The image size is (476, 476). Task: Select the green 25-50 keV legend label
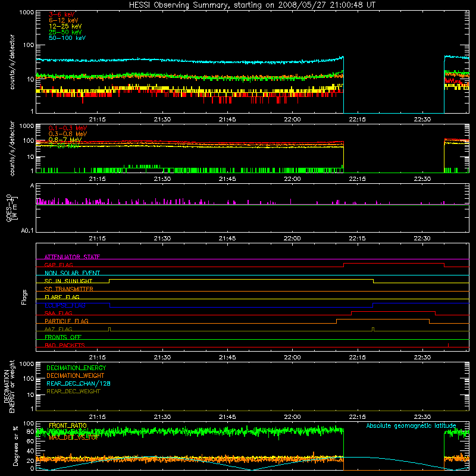[x=65, y=32]
